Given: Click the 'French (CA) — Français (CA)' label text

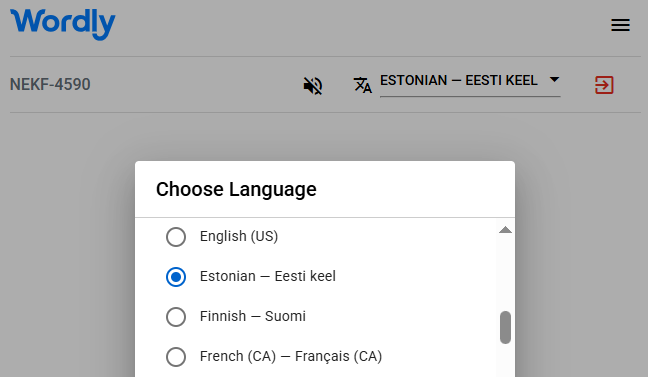Looking at the screenshot, I should coord(291,356).
